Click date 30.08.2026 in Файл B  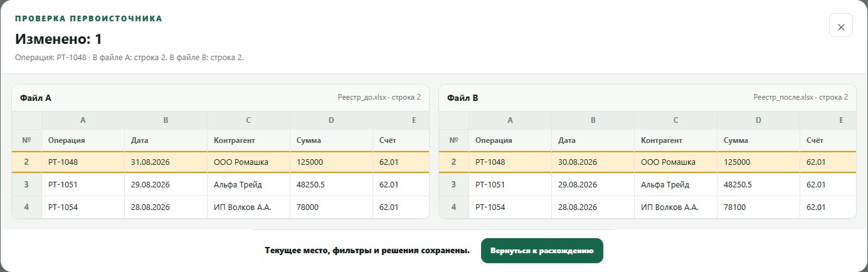[593, 162]
